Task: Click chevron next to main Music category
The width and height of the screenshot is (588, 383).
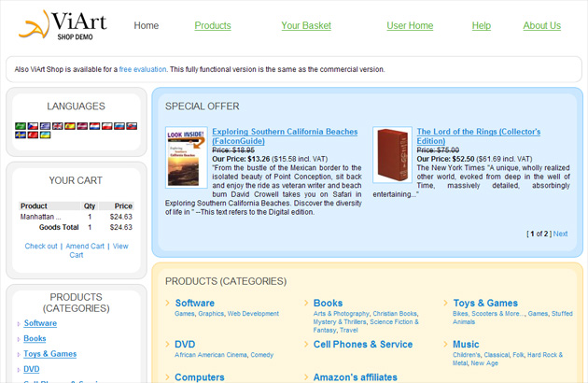Action: (x=445, y=345)
